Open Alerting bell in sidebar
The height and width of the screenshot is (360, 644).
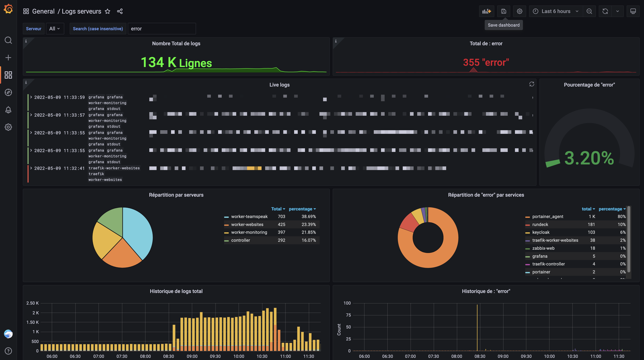(x=8, y=110)
